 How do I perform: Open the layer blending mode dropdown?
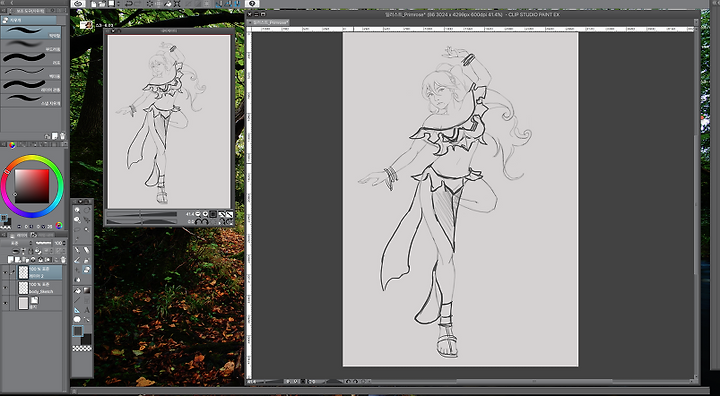17,243
